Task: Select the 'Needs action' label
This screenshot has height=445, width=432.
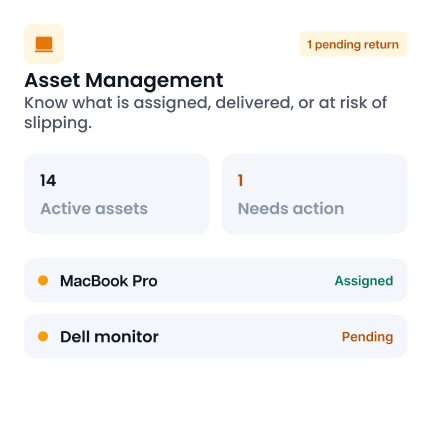Action: pos(291,209)
